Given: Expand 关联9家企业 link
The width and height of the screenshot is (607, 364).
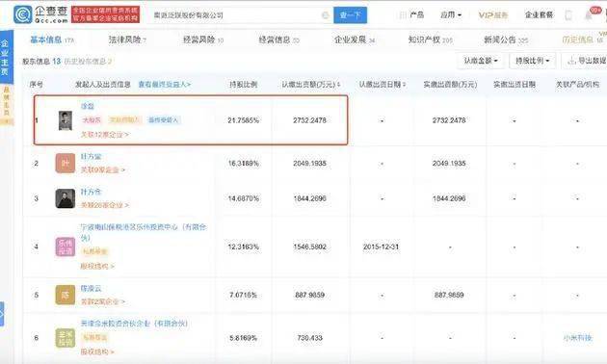Looking at the screenshot, I should [x=102, y=169].
